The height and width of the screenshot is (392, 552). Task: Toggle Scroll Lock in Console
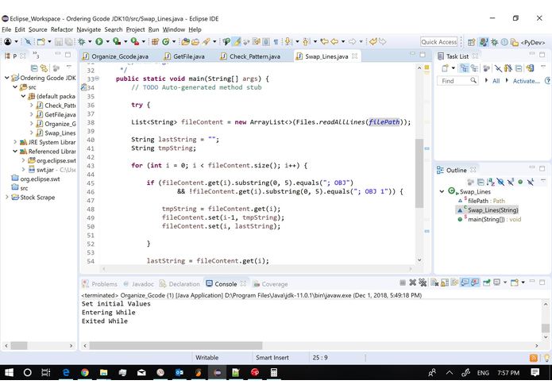pos(445,282)
